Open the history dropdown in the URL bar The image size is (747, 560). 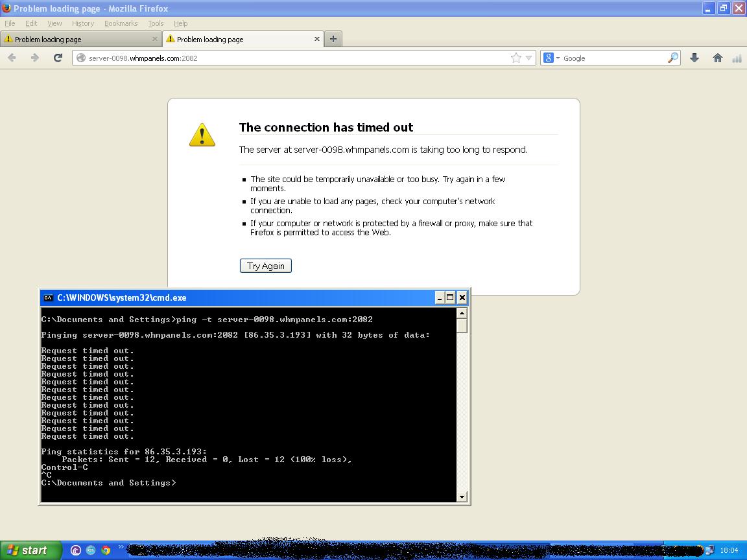tap(529, 58)
